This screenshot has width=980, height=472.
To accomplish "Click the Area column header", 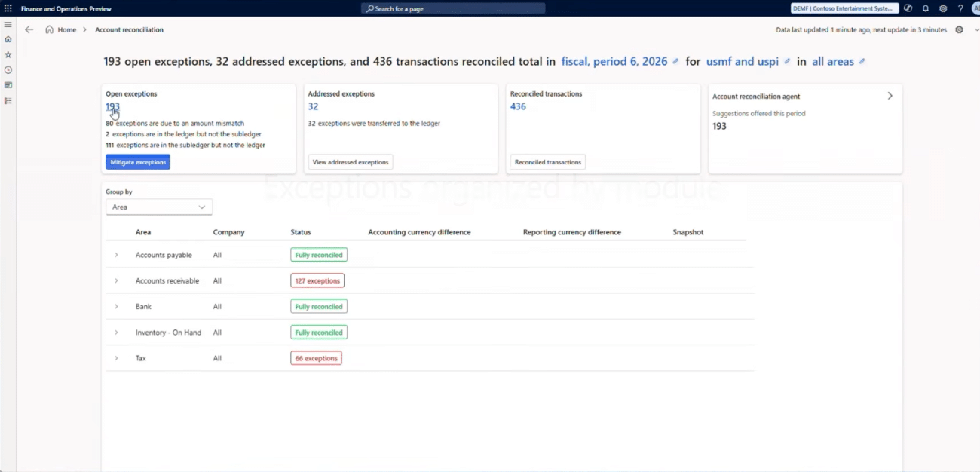I will pos(143,232).
